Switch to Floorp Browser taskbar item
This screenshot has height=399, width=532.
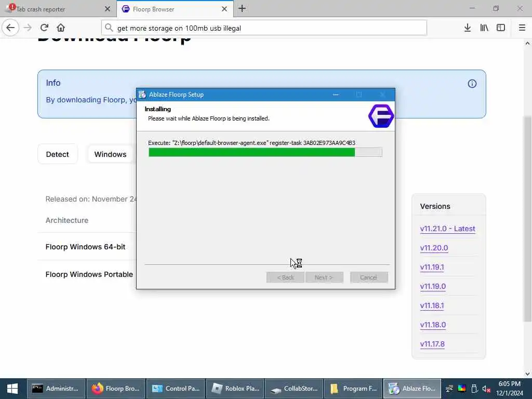point(116,389)
